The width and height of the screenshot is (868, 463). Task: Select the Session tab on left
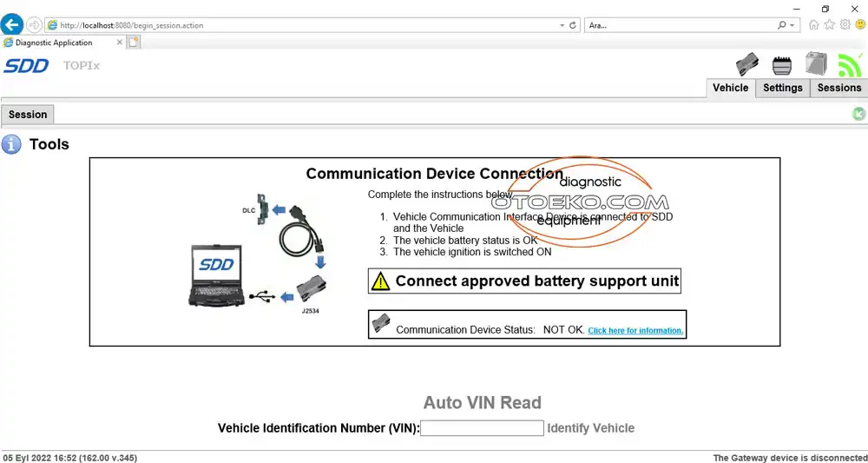coord(28,115)
